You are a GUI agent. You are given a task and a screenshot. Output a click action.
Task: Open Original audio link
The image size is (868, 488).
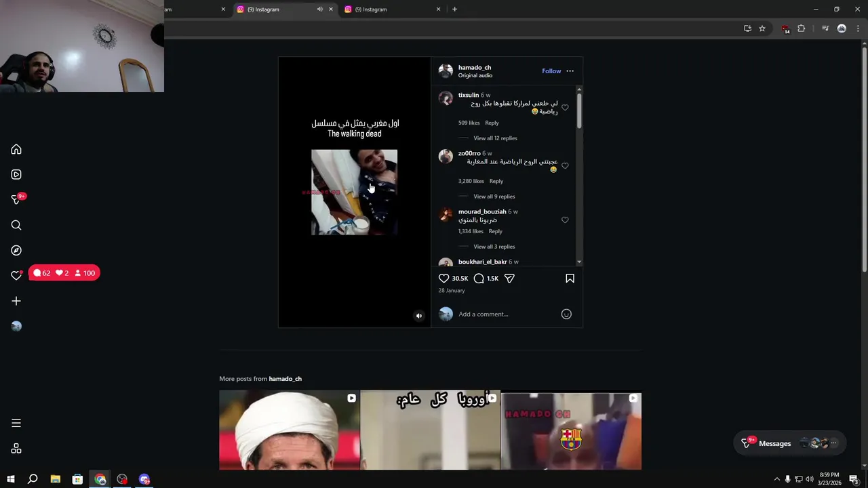pos(475,75)
